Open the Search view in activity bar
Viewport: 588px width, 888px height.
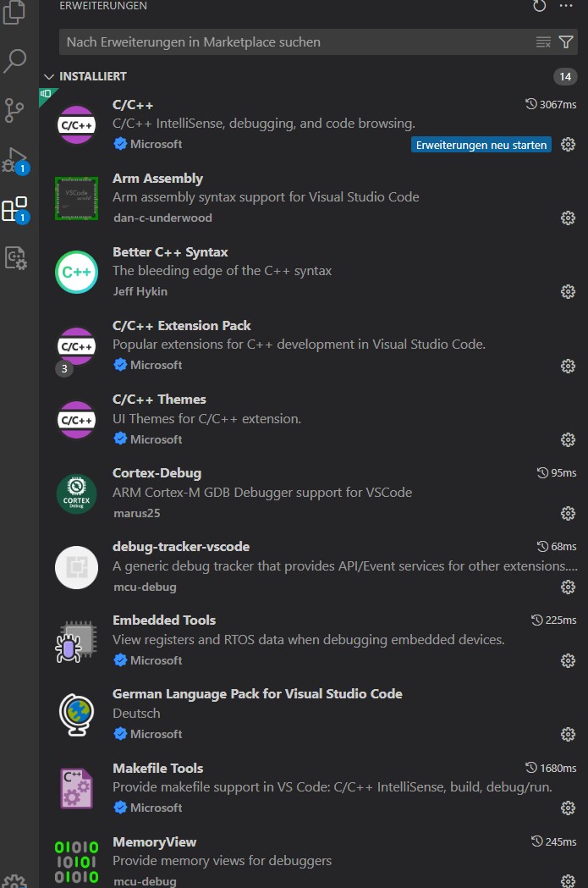point(14,61)
